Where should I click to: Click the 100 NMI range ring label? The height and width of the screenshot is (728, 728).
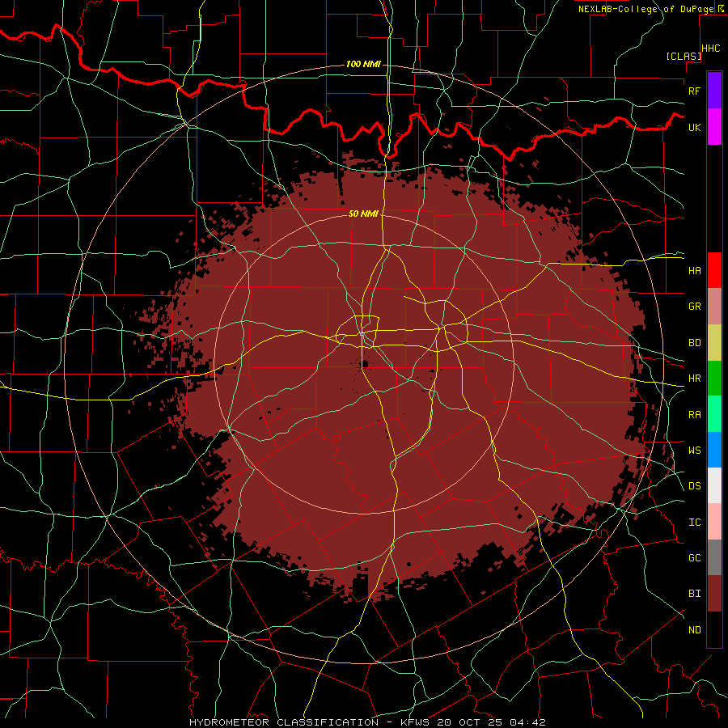363,64
